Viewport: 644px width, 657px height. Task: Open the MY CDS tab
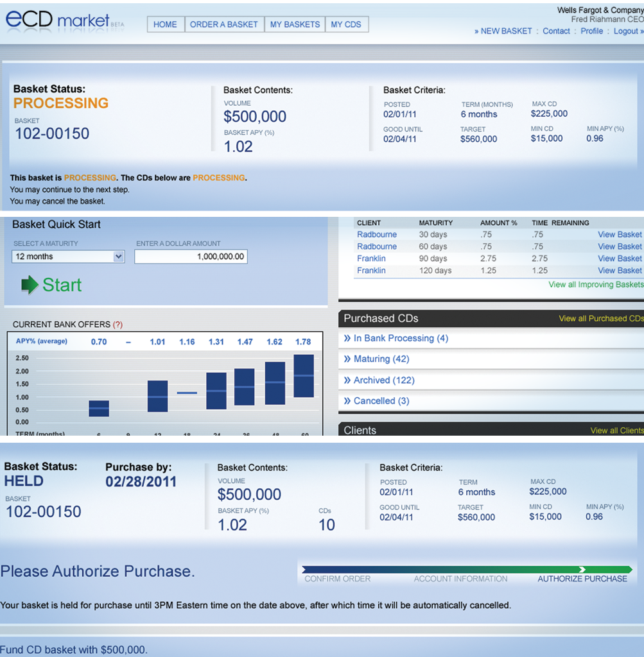point(346,24)
